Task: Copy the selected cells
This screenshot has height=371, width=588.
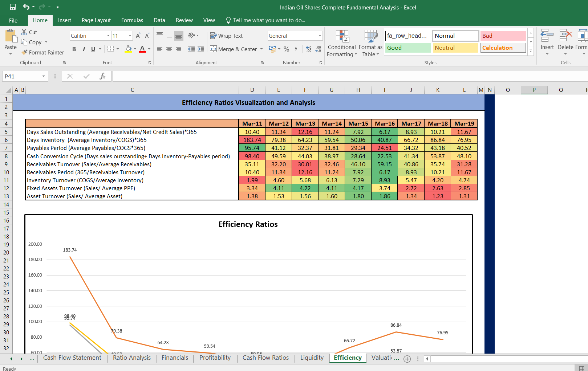Action: pos(31,42)
